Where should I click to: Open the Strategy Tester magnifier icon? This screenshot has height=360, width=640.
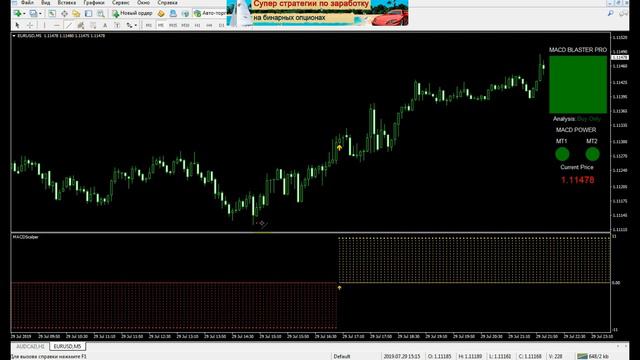[100, 13]
